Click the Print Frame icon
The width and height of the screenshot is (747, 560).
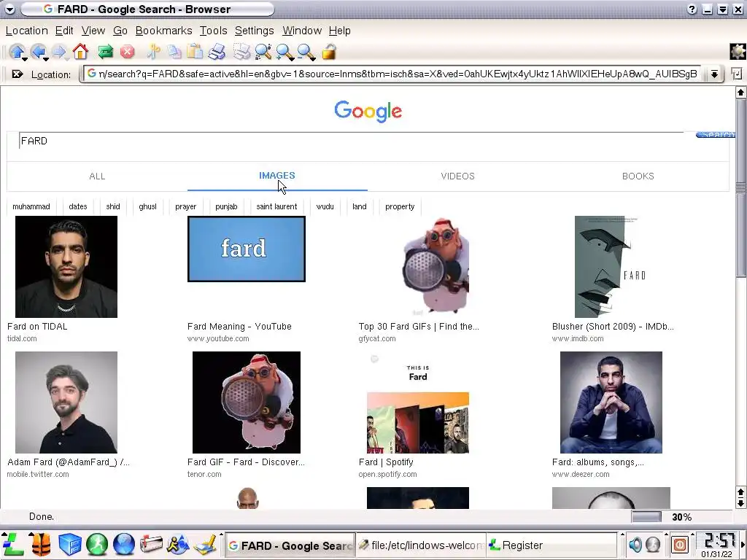(x=241, y=52)
